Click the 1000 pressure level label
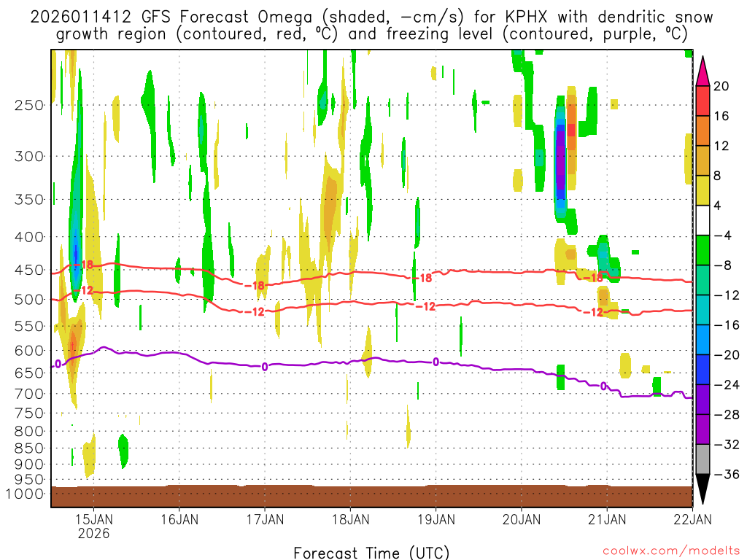The width and height of the screenshot is (747, 560). [25, 494]
